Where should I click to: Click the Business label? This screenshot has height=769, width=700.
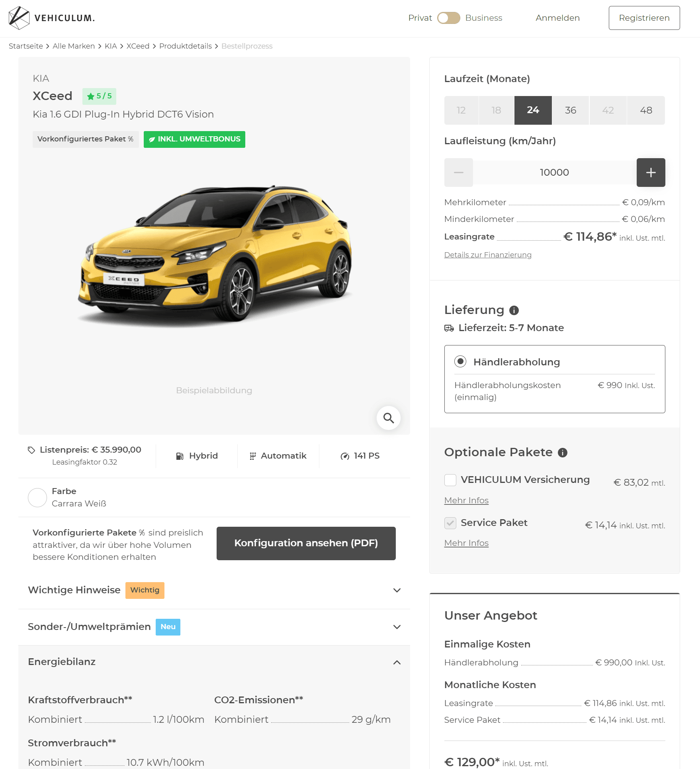tap(484, 18)
